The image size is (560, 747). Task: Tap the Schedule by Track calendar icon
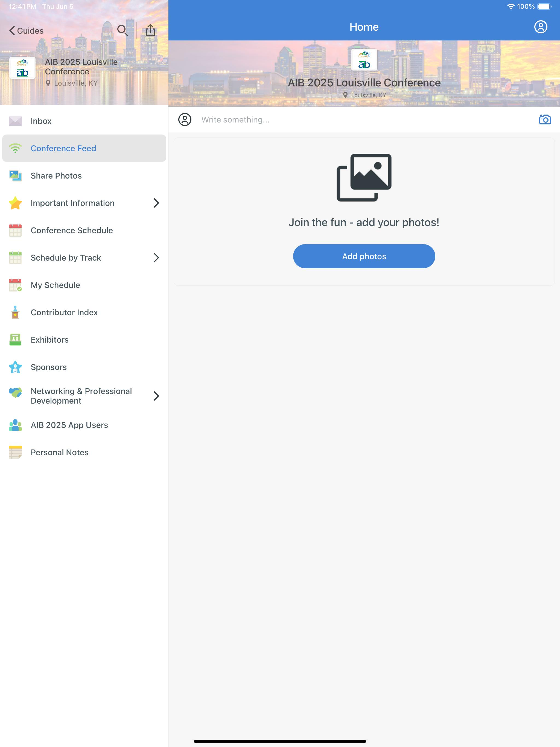point(15,258)
